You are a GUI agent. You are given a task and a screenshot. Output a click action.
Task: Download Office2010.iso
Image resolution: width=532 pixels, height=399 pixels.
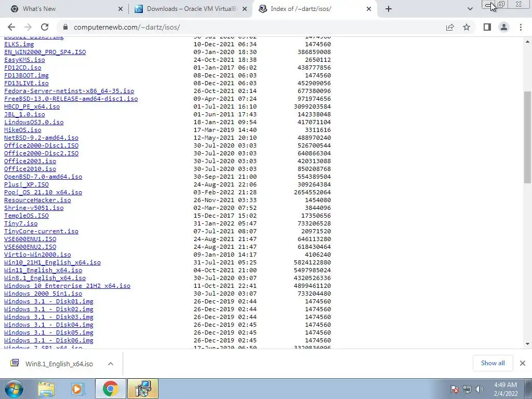coord(30,169)
